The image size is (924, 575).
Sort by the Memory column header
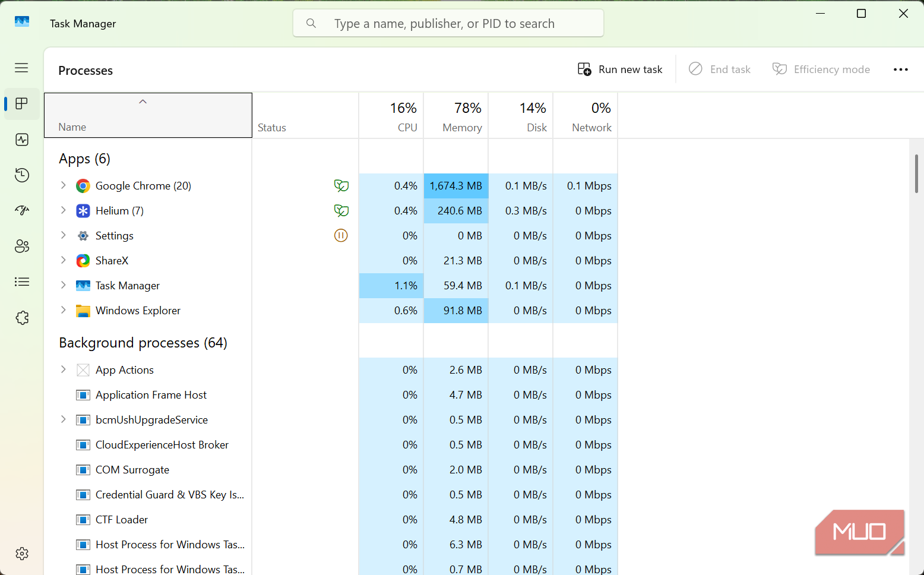(x=456, y=115)
